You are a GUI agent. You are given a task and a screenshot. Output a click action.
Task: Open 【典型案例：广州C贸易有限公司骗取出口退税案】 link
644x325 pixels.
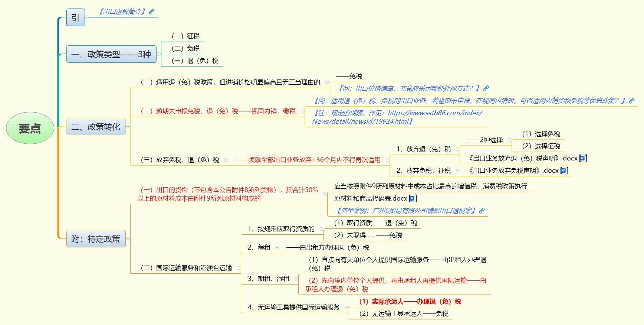click(405, 211)
